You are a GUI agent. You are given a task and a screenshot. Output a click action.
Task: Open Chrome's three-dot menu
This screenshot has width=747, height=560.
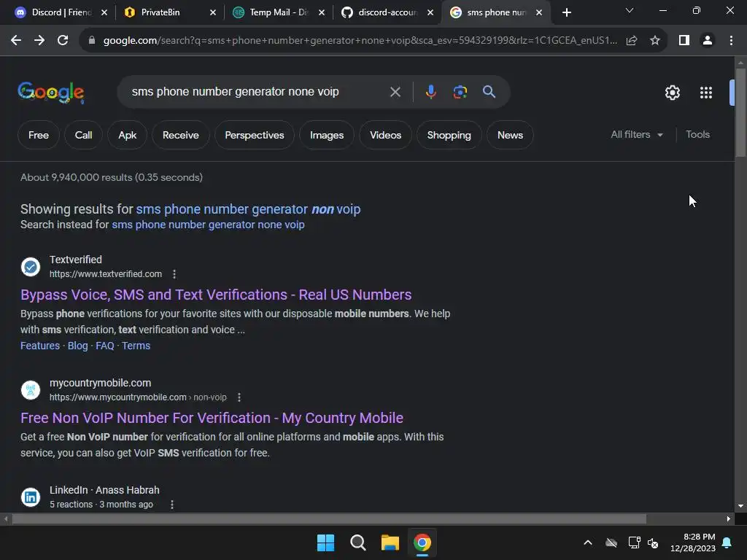pos(731,41)
